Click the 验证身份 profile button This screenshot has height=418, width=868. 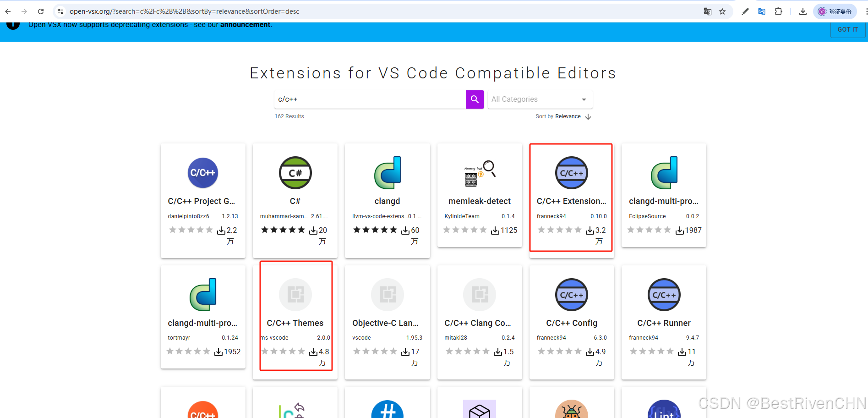tap(835, 11)
